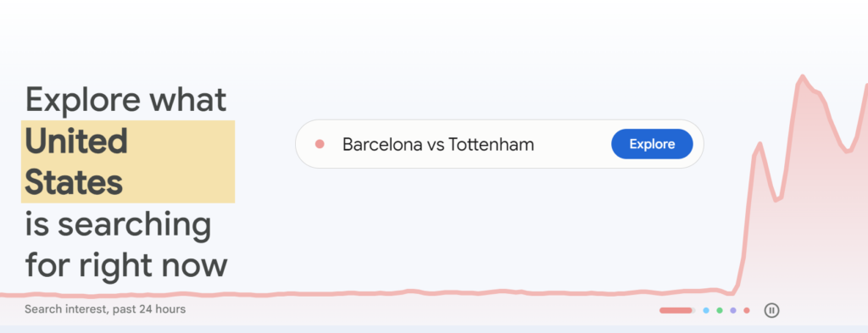Click the is searching for right now text
The width and height of the screenshot is (868, 333).
[126, 244]
